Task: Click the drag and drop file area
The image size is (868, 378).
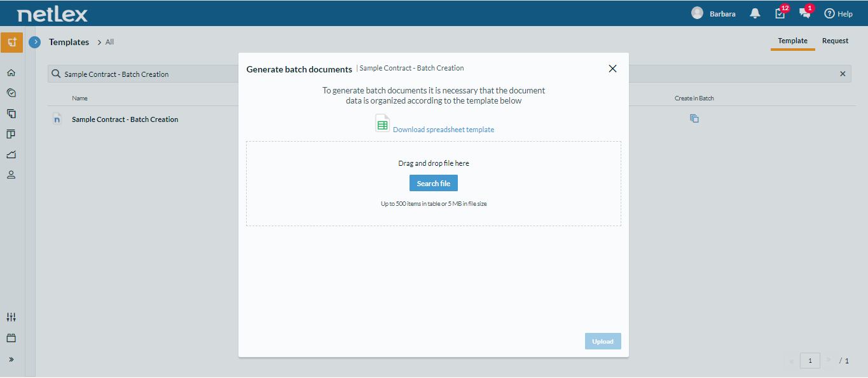Action: (x=434, y=184)
